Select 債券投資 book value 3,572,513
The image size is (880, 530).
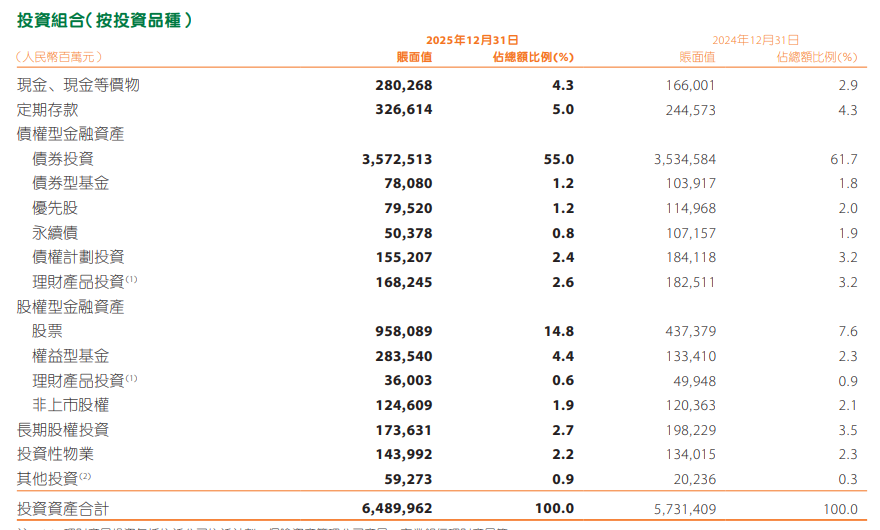point(397,159)
